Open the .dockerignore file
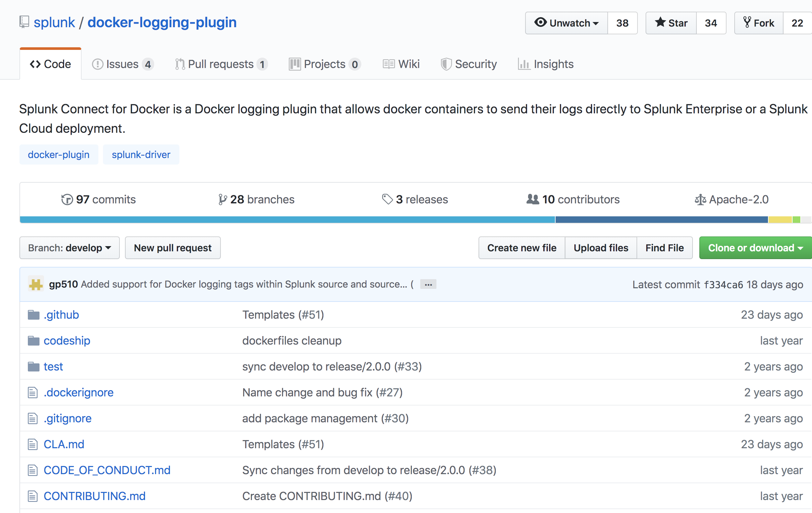The width and height of the screenshot is (812, 513). [x=79, y=393]
